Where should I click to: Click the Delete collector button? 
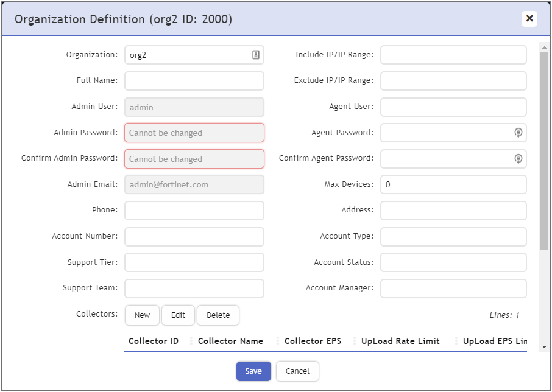click(x=218, y=315)
